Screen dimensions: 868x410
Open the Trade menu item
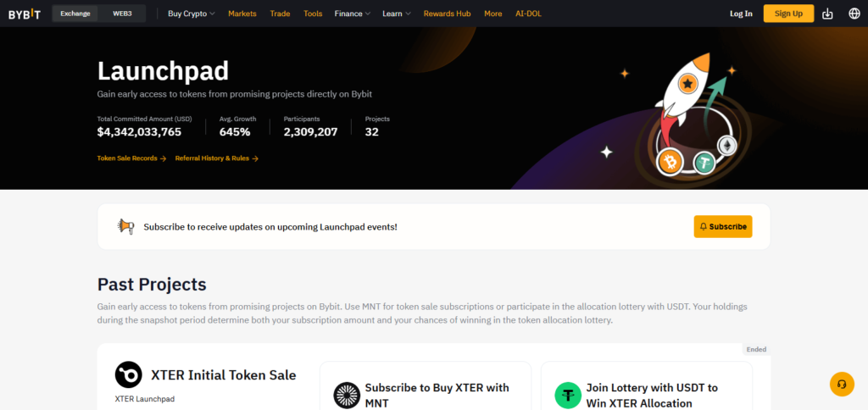point(280,14)
